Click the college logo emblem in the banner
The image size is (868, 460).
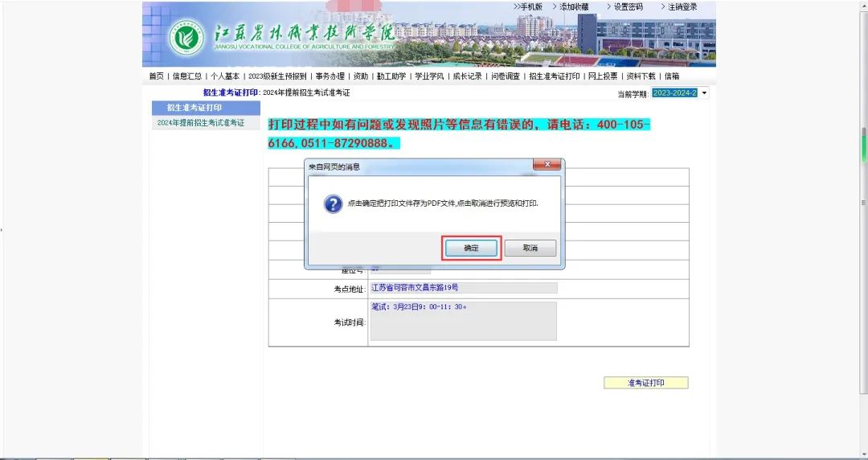(x=186, y=38)
